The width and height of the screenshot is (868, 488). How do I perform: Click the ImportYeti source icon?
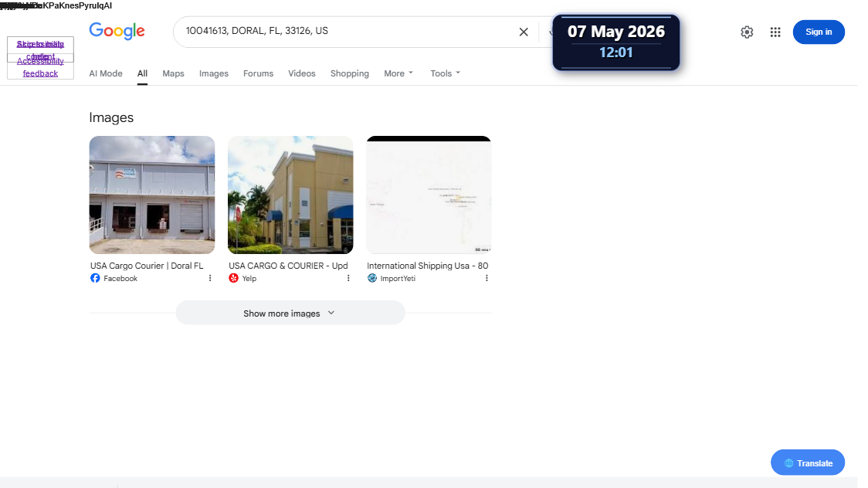click(x=372, y=278)
